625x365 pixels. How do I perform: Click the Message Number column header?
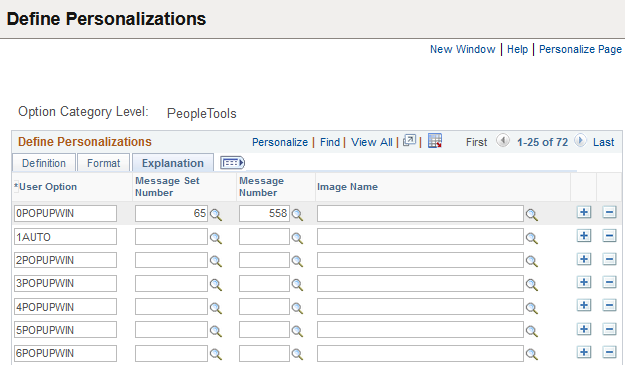click(261, 186)
